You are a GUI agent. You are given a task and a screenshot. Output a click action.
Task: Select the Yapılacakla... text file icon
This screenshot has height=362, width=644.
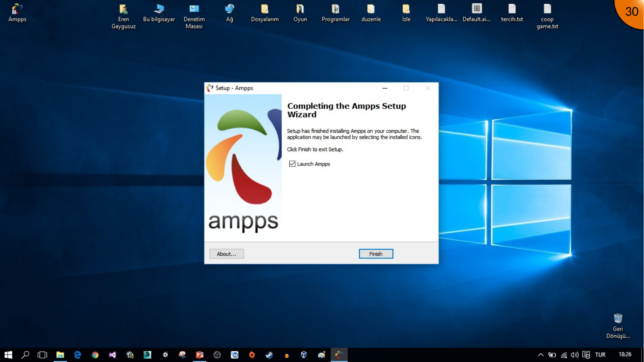tap(442, 13)
